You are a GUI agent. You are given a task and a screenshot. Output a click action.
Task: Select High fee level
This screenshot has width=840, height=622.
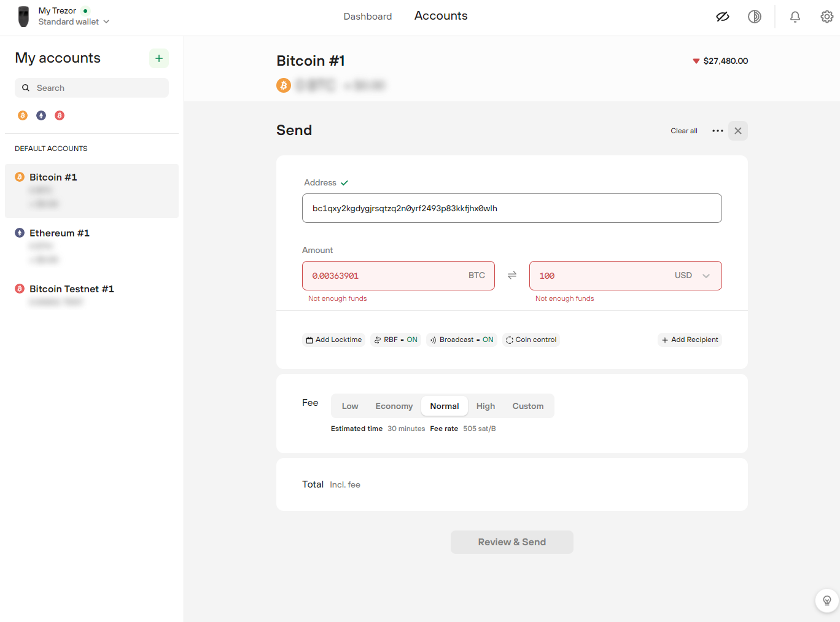click(486, 406)
